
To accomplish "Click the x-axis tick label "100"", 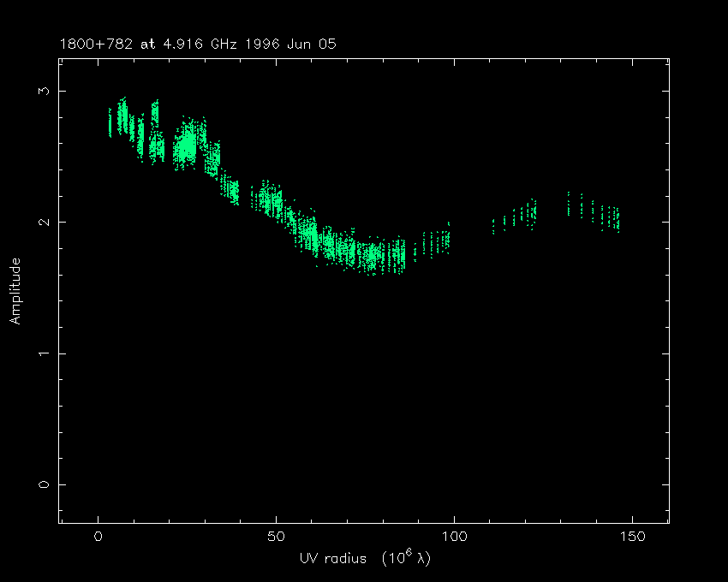I will tap(454, 537).
